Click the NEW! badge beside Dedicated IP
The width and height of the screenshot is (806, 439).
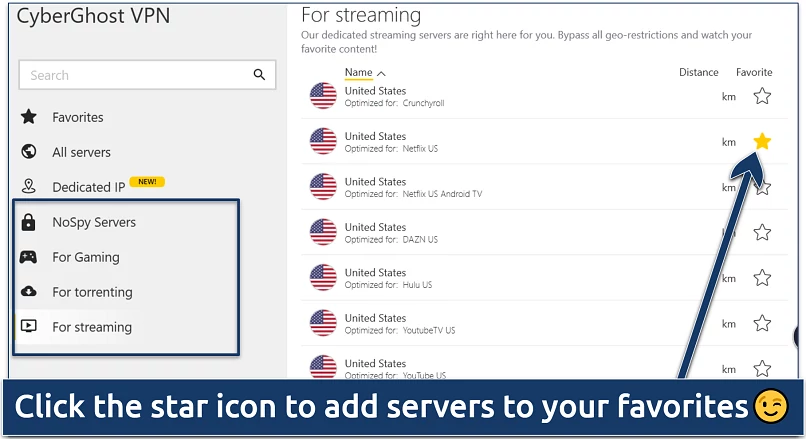pos(147,181)
